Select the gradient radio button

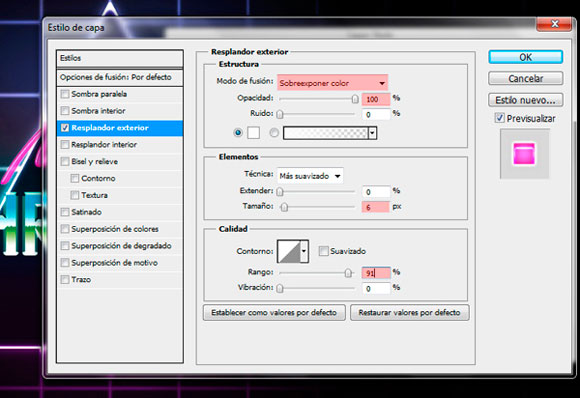coord(274,132)
